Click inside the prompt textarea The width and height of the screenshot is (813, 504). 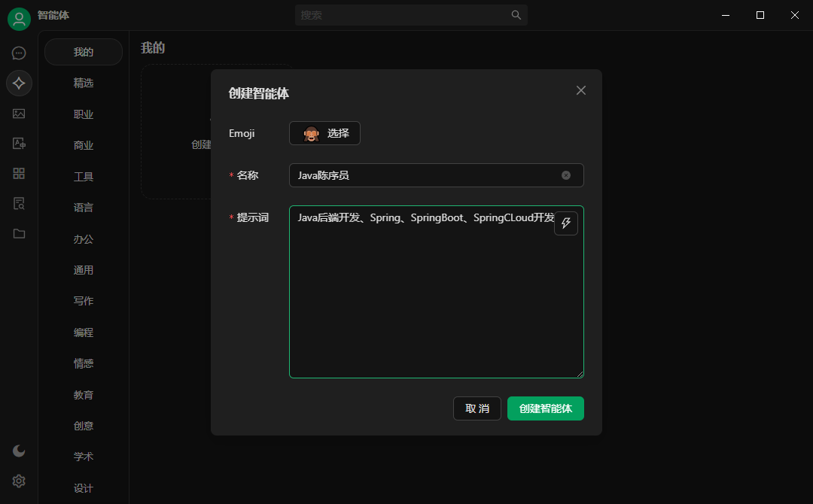[x=437, y=292]
